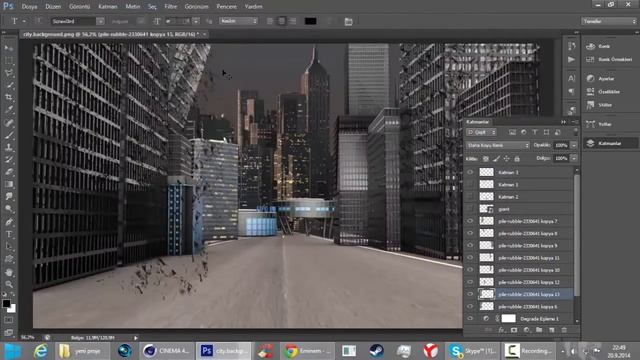Toggle the character panel icon in options bar
640x360 pixels.
tap(348, 21)
